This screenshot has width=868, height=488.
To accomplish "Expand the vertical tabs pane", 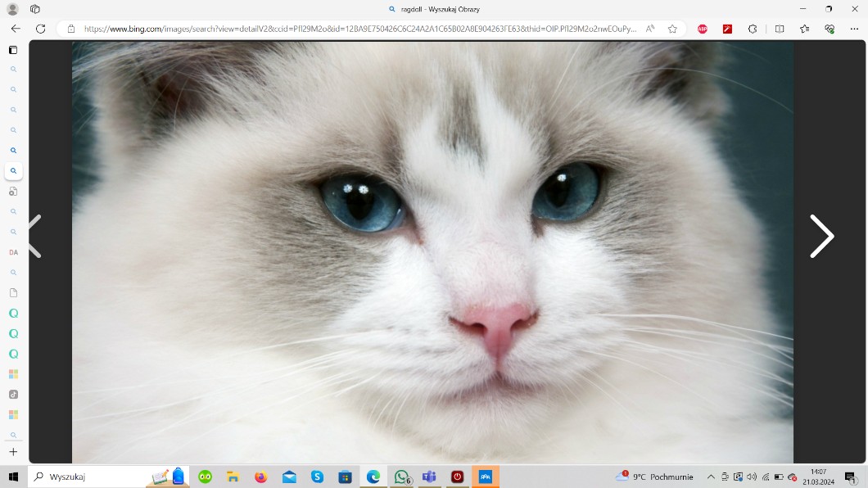I will [x=13, y=50].
